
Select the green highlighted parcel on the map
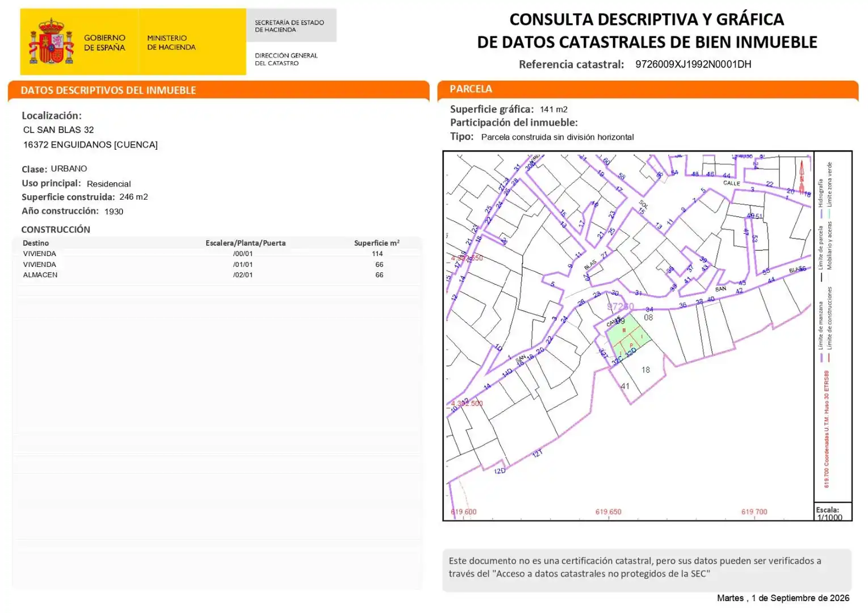click(x=628, y=337)
